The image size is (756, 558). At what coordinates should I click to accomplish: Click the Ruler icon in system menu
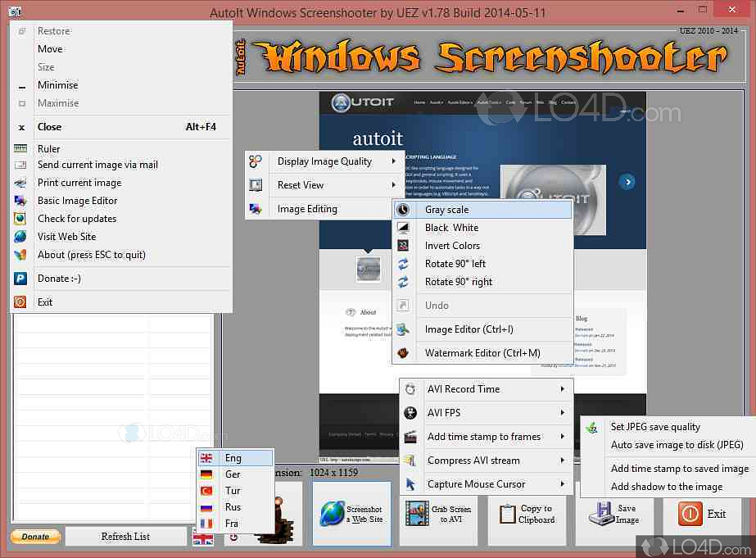pyautogui.click(x=20, y=149)
